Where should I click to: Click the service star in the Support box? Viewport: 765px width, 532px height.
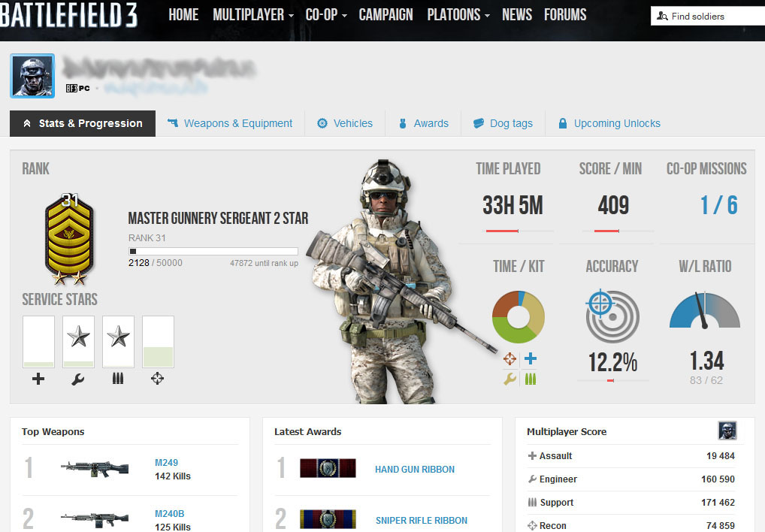pyautogui.click(x=118, y=337)
